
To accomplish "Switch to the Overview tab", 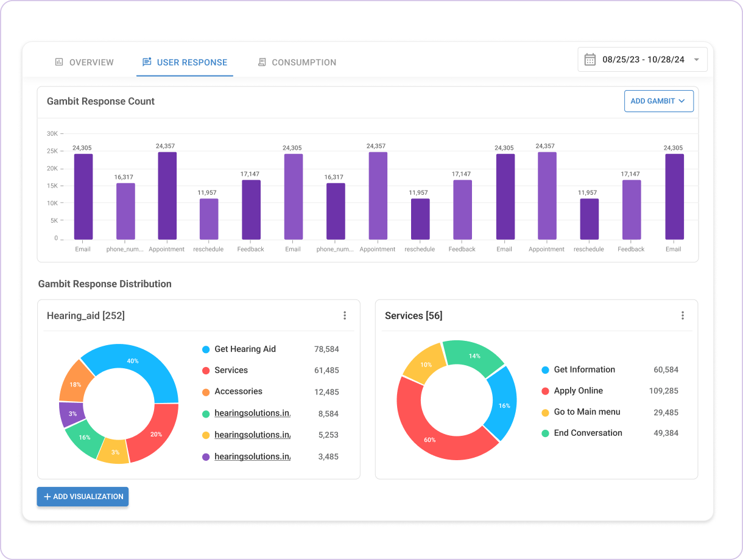I will click(84, 62).
